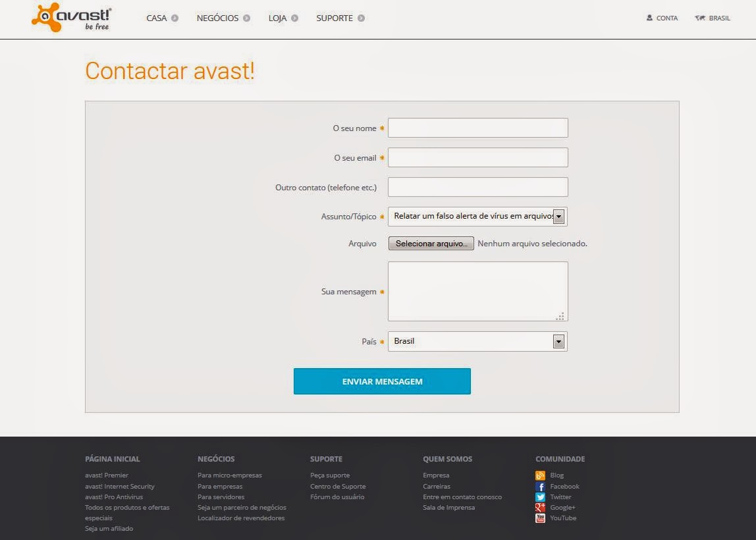Click the user account icon near CONTA
The image size is (756, 540).
click(649, 18)
